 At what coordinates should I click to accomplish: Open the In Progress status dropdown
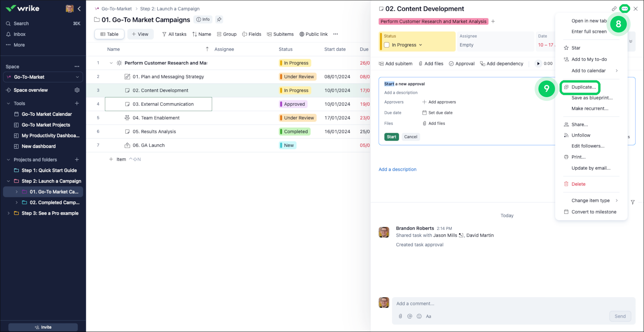pyautogui.click(x=420, y=45)
